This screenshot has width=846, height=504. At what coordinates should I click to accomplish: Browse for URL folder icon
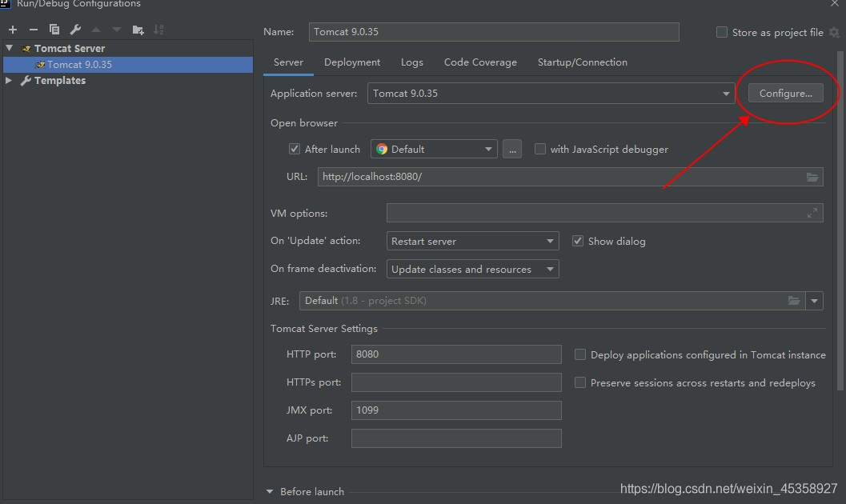click(x=812, y=177)
